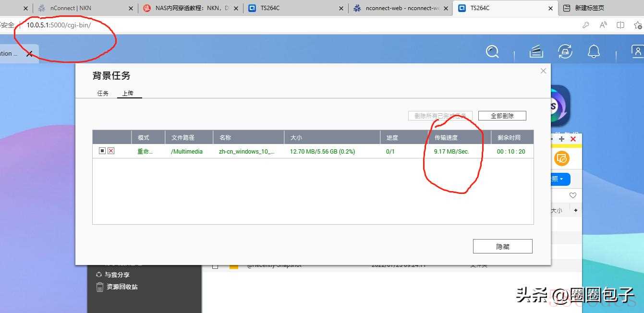
Task: Click 0/1 progress cell
Action: pos(390,151)
